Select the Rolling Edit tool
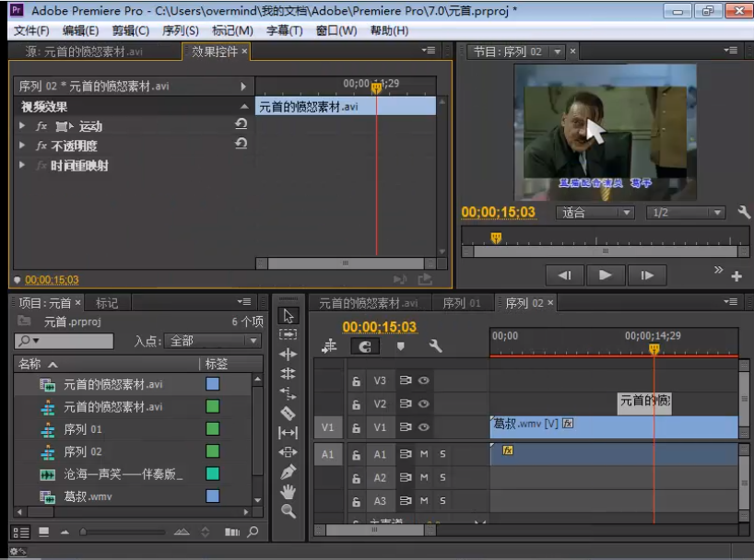This screenshot has height=560, width=754. (x=288, y=374)
